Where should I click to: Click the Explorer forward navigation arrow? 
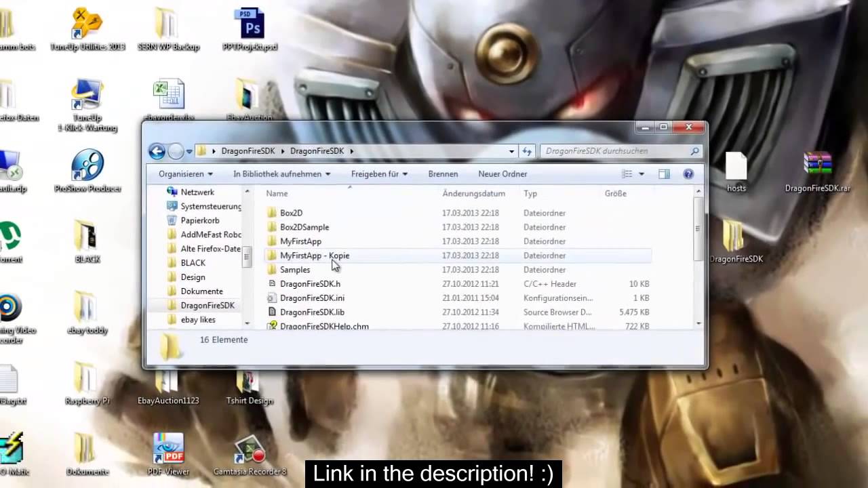click(x=176, y=151)
